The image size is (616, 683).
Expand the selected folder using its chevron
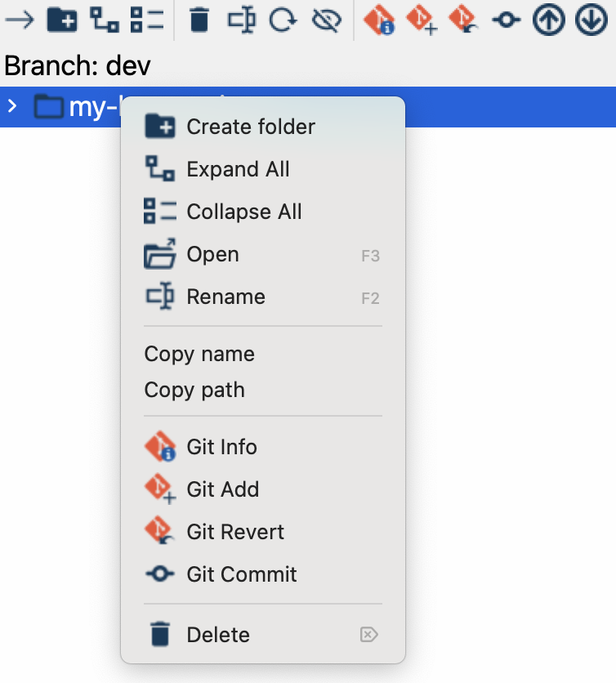pos(12,106)
